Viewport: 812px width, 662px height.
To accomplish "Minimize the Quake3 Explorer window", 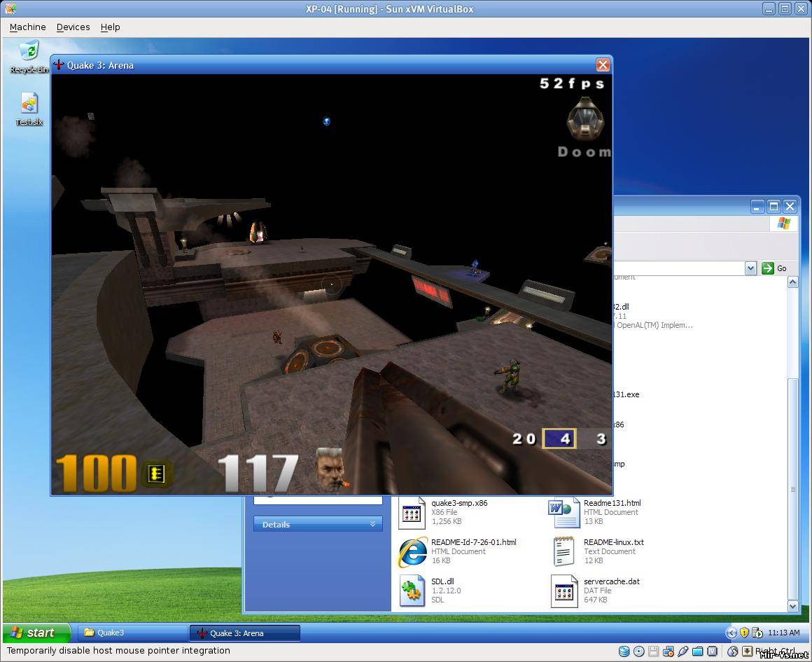I will point(757,207).
